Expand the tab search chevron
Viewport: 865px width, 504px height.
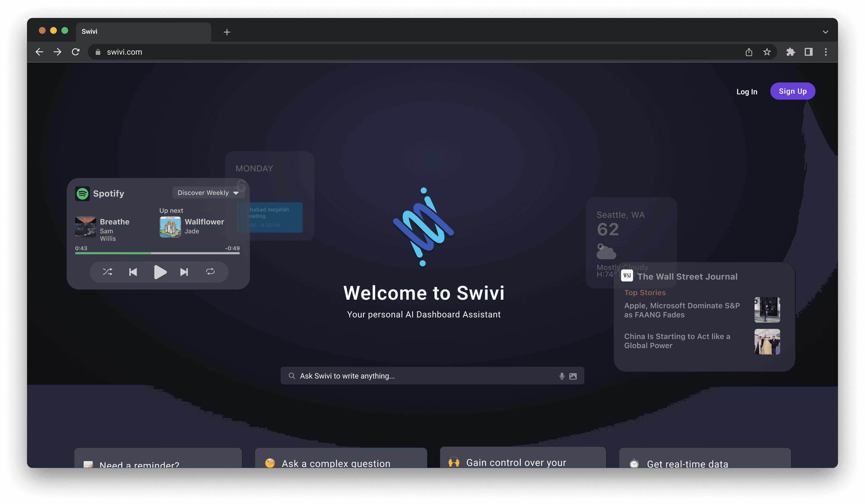pyautogui.click(x=825, y=32)
